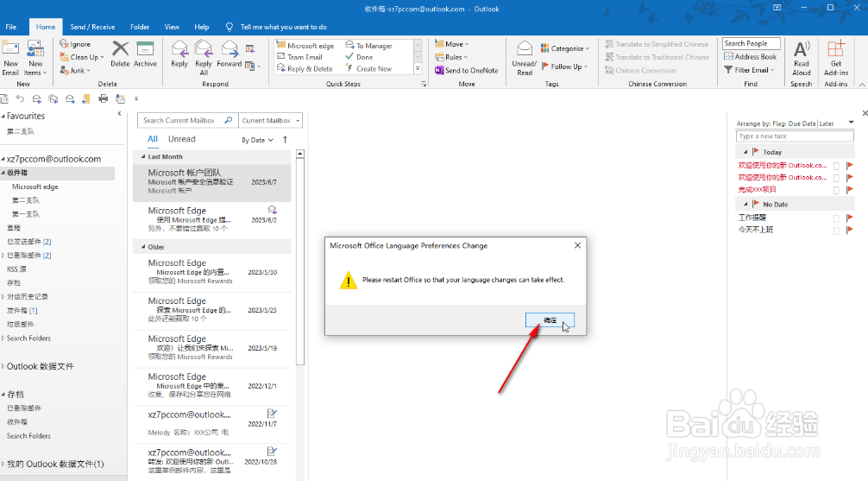Close the Language Preferences Change dialog
The height and width of the screenshot is (481, 868).
(577, 245)
